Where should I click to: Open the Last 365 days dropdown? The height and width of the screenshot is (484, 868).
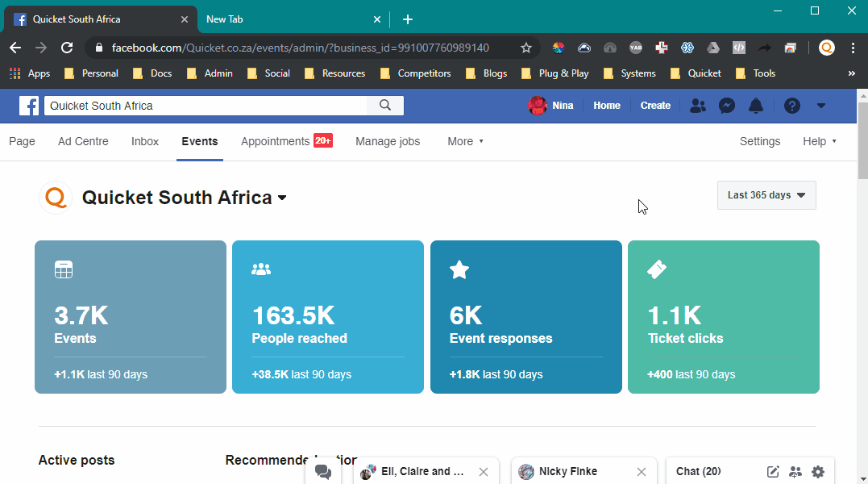point(766,195)
